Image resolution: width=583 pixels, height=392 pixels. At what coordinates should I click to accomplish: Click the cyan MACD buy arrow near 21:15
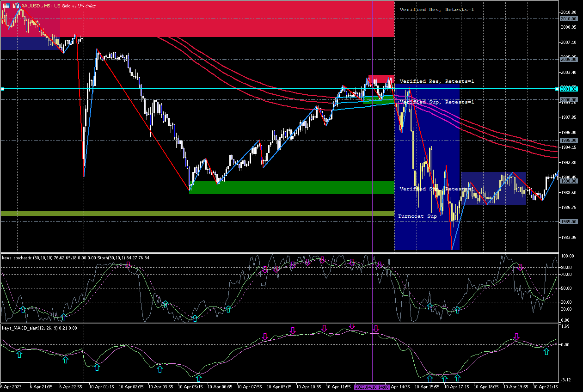tap(546, 351)
